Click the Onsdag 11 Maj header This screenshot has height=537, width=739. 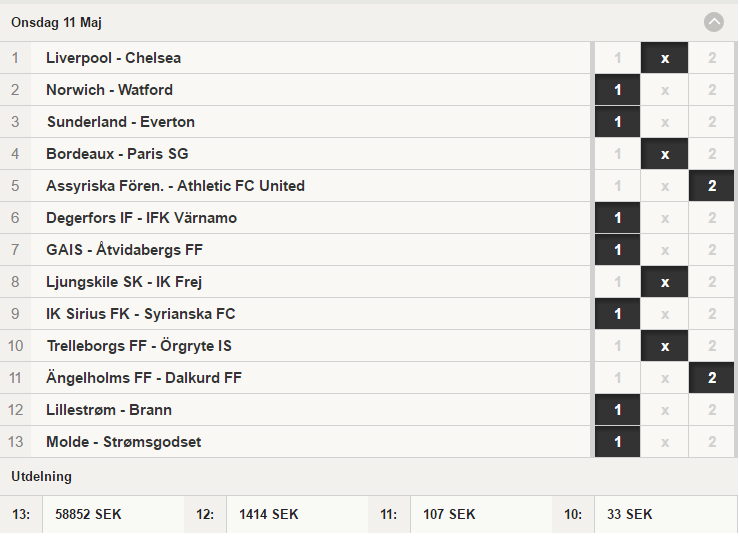point(57,22)
